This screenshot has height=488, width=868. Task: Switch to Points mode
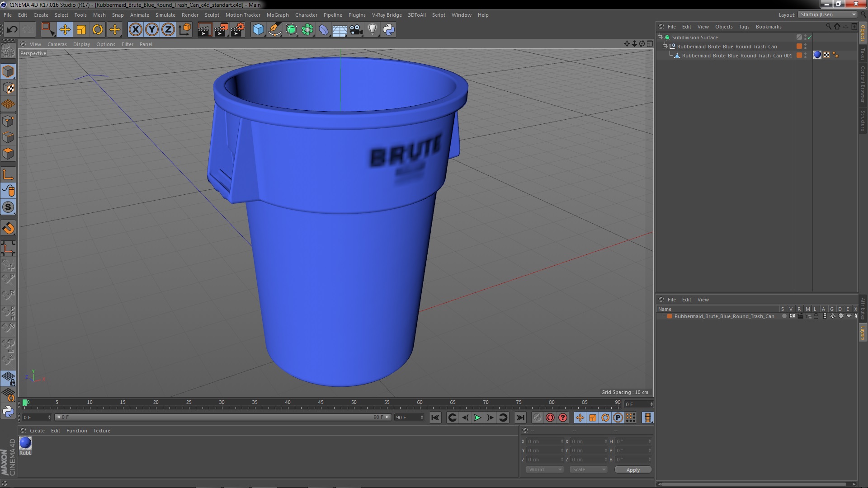pos(8,121)
